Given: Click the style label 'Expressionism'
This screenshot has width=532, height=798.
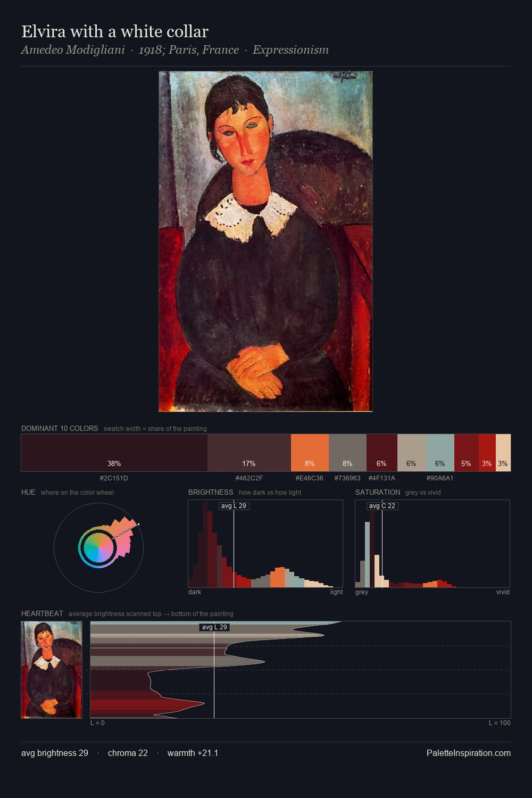Looking at the screenshot, I should (290, 50).
